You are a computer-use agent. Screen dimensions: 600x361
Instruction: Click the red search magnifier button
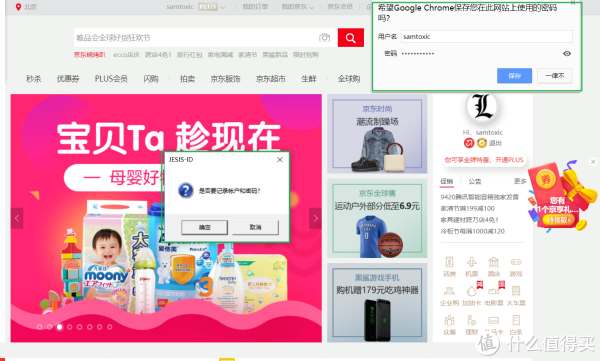(x=351, y=38)
